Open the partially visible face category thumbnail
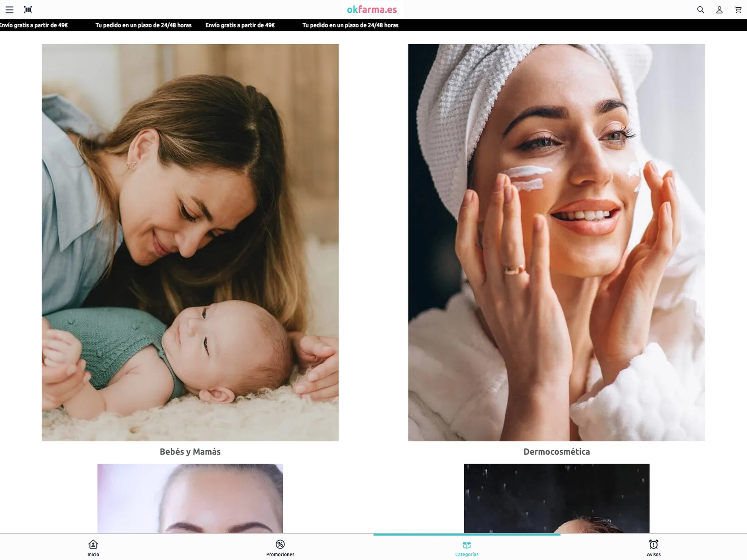Screen dimensions: 747x560 (190, 498)
